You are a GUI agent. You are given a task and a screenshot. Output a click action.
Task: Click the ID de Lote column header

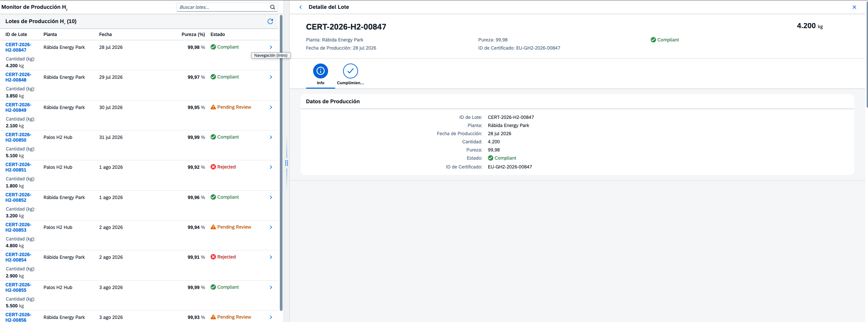[x=16, y=34]
